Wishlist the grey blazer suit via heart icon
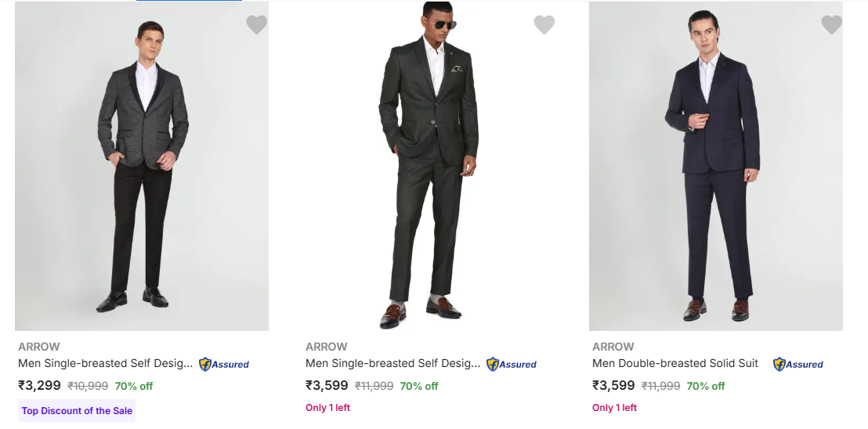The image size is (868, 429). point(257,25)
